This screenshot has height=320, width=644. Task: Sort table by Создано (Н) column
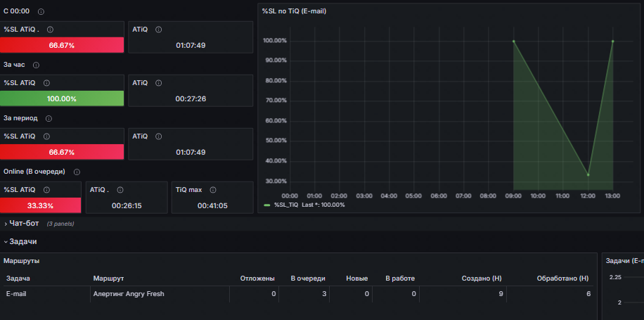481,279
